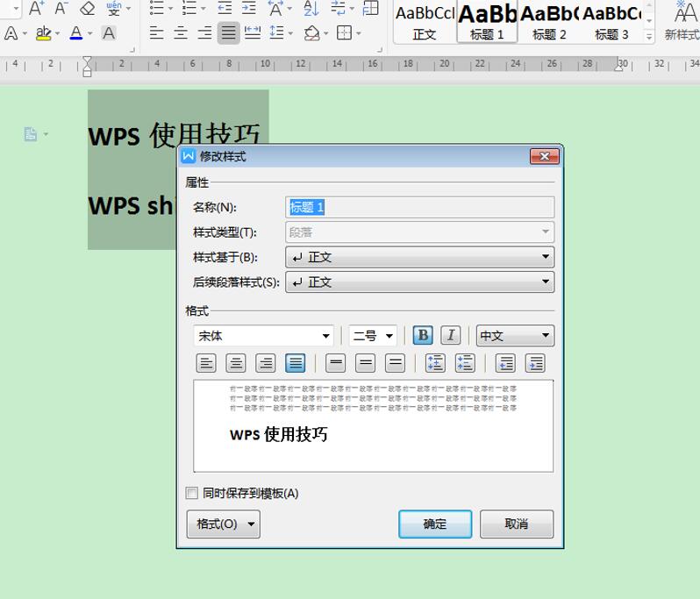Apply the blue font color

(76, 33)
